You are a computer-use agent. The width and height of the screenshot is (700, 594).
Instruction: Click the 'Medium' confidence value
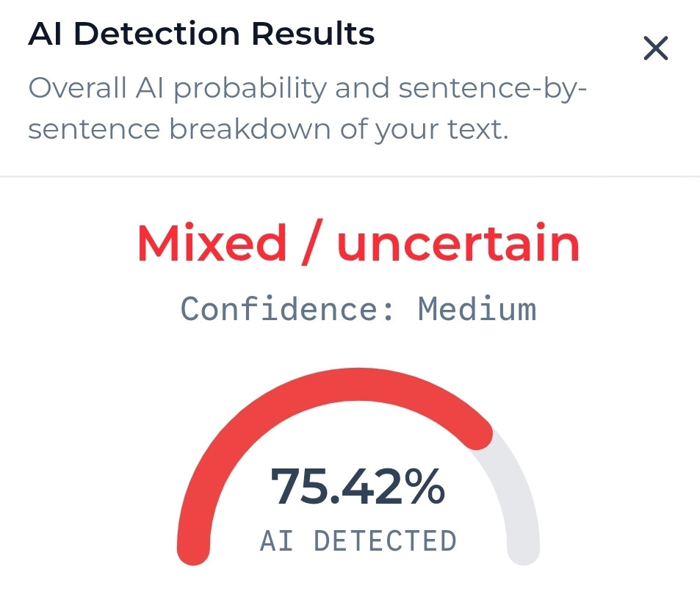click(477, 308)
